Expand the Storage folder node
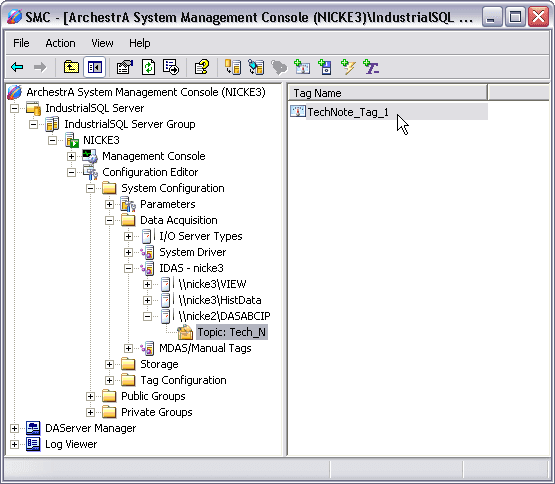Screen dimensions: 555x484 coord(109,364)
